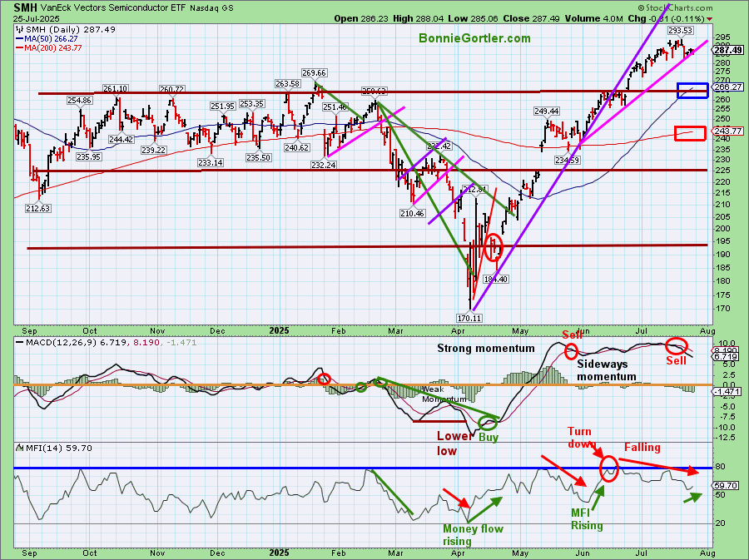
Task: Click the red circle under the first MACD Sell
Action: pyautogui.click(x=572, y=350)
